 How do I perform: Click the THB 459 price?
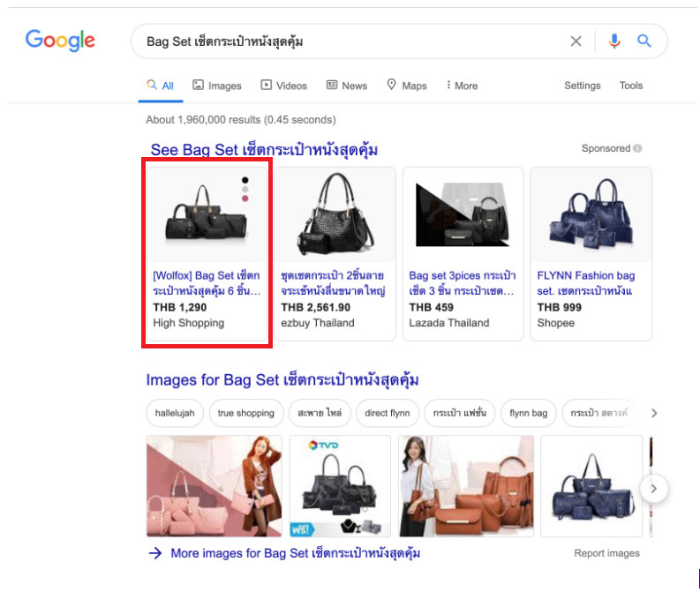coord(432,307)
